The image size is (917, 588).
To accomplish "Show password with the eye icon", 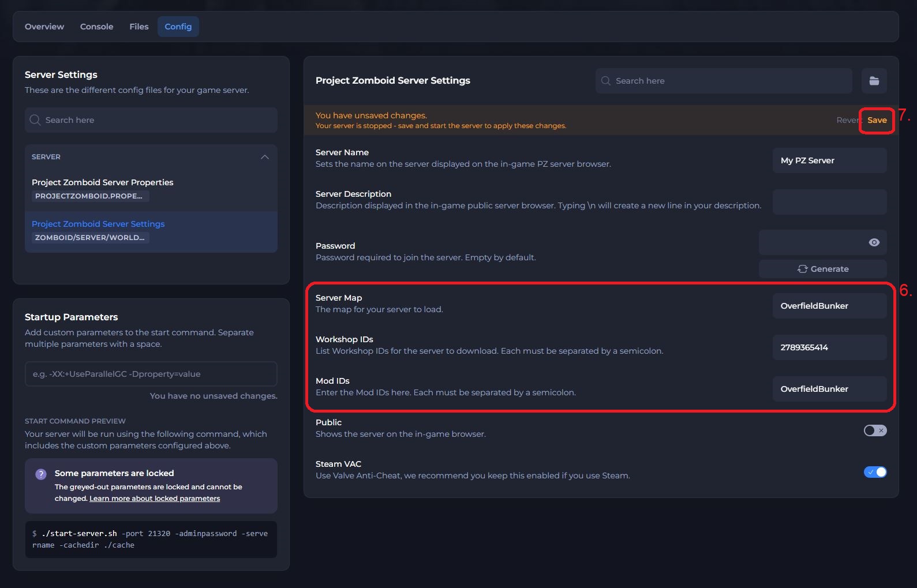I will (874, 242).
